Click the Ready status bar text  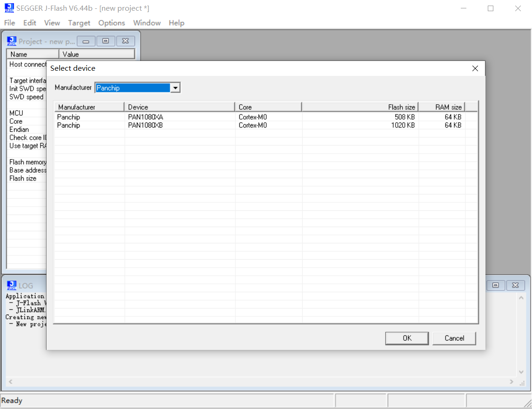12,401
